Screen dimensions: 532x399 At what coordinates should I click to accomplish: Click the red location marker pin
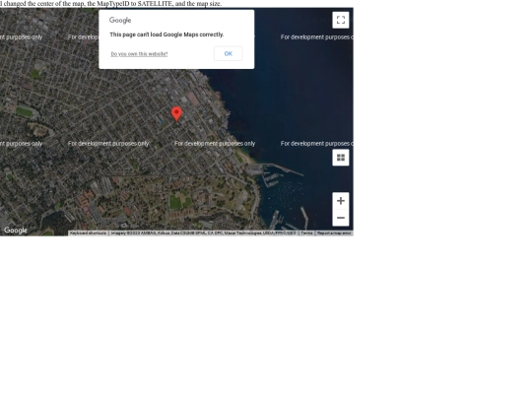[x=176, y=113]
